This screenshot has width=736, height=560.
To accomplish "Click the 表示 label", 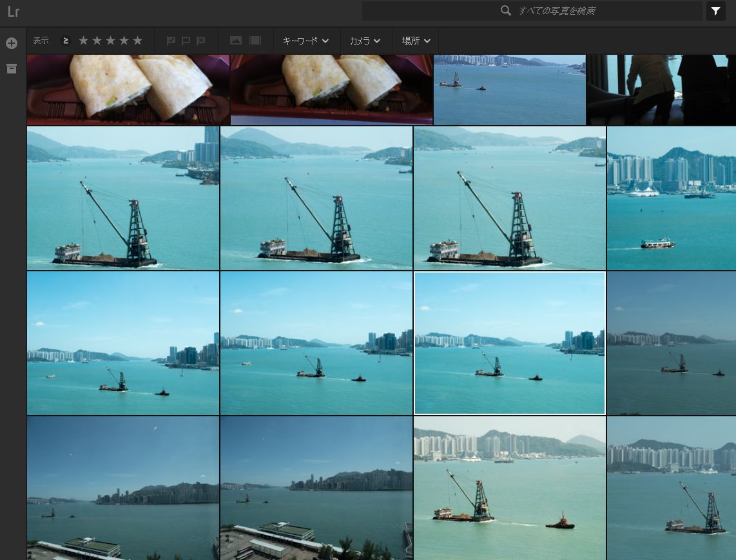I will 41,41.
